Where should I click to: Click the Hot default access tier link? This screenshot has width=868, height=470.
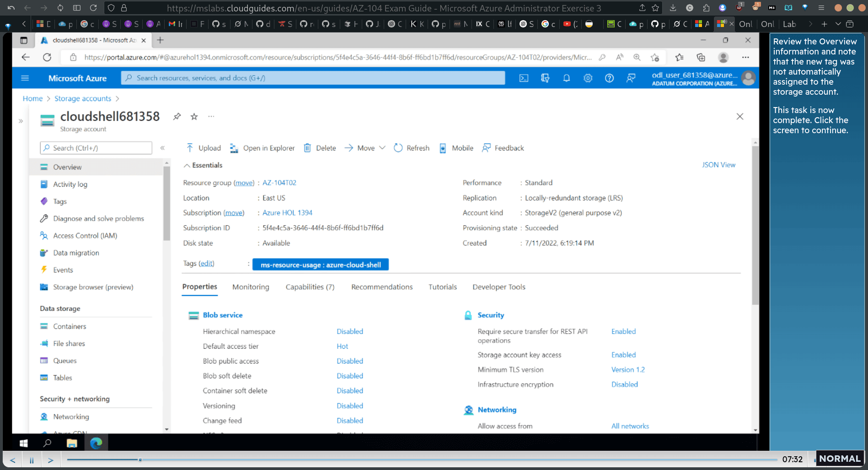click(x=343, y=346)
